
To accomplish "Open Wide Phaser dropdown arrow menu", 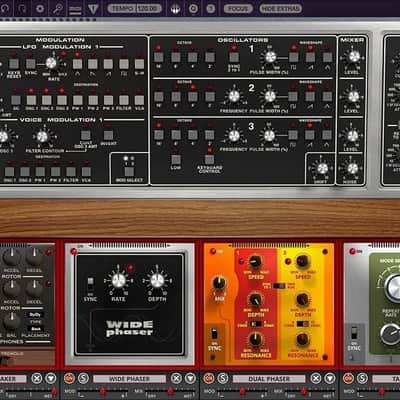I will tap(190, 378).
